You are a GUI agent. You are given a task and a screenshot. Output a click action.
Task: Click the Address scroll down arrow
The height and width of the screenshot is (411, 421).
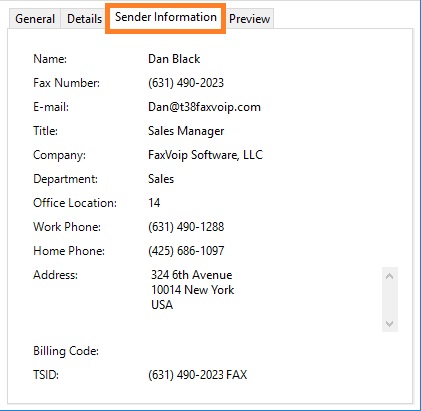[390, 323]
